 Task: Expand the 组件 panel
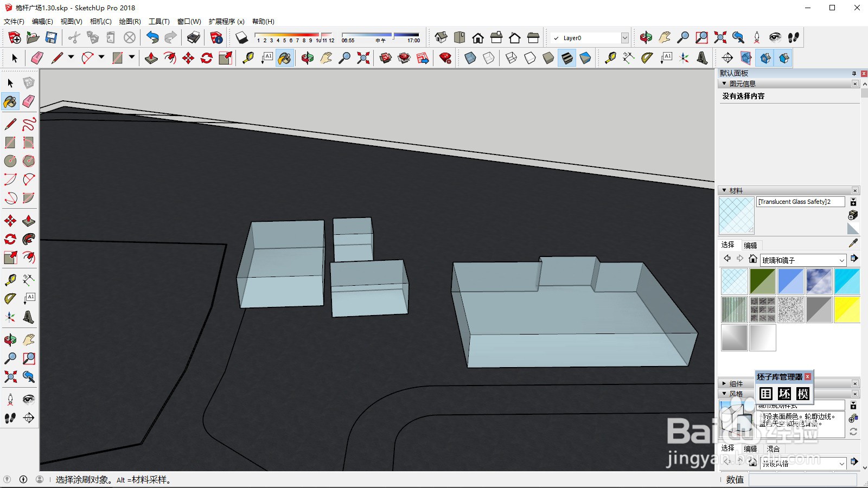(724, 383)
